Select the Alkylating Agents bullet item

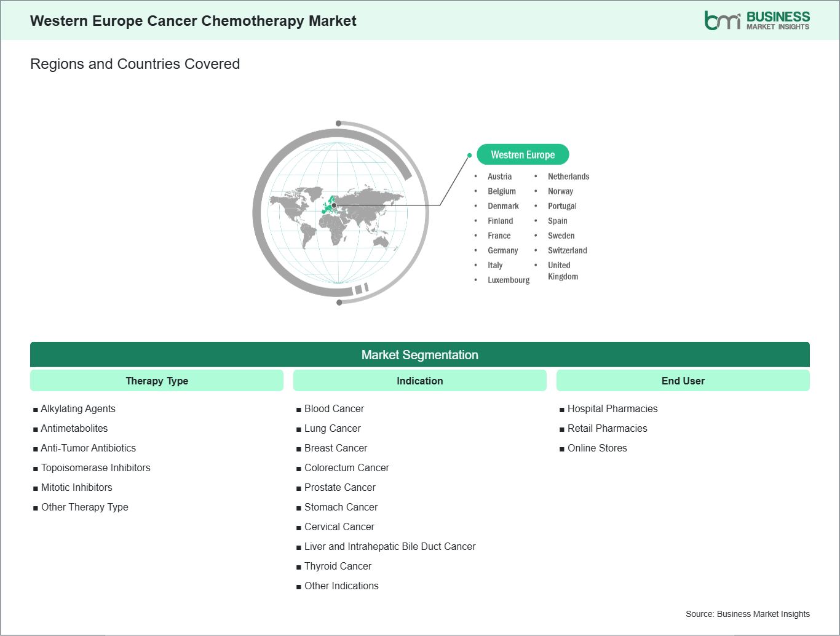click(78, 408)
